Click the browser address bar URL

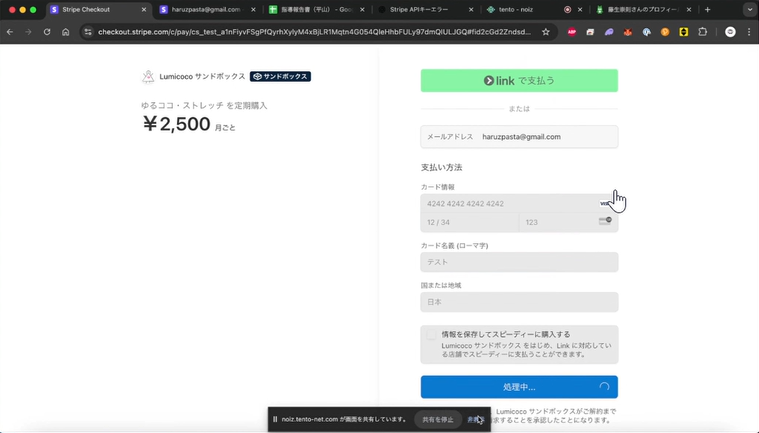coord(314,32)
